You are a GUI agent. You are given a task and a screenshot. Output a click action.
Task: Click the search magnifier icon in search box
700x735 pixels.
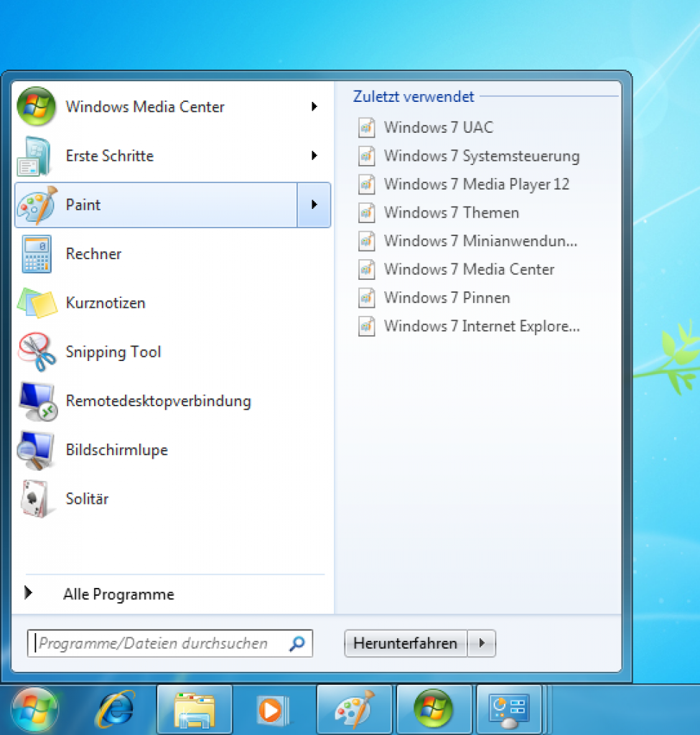point(297,644)
